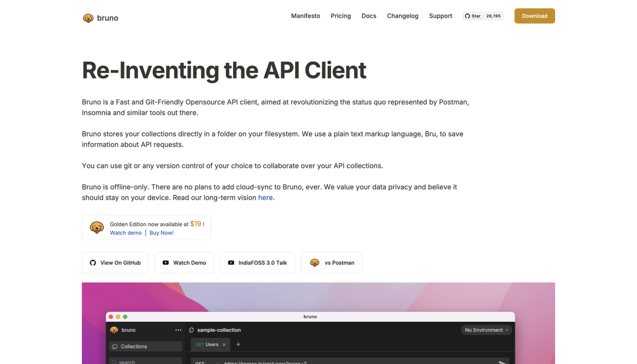
Task: Follow the 'here' long-term vision link
Action: (x=265, y=197)
